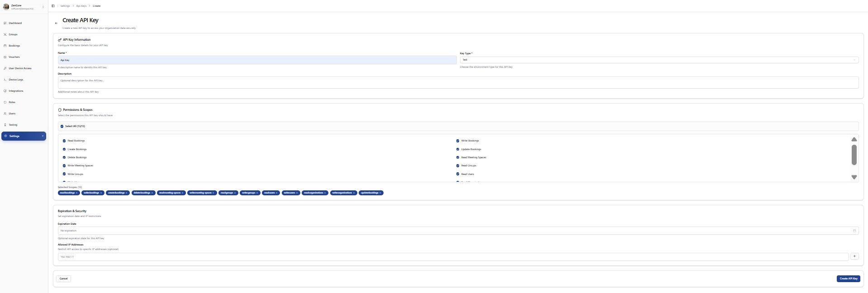
Task: Remove the update:bookings scope tag
Action: click(381, 193)
